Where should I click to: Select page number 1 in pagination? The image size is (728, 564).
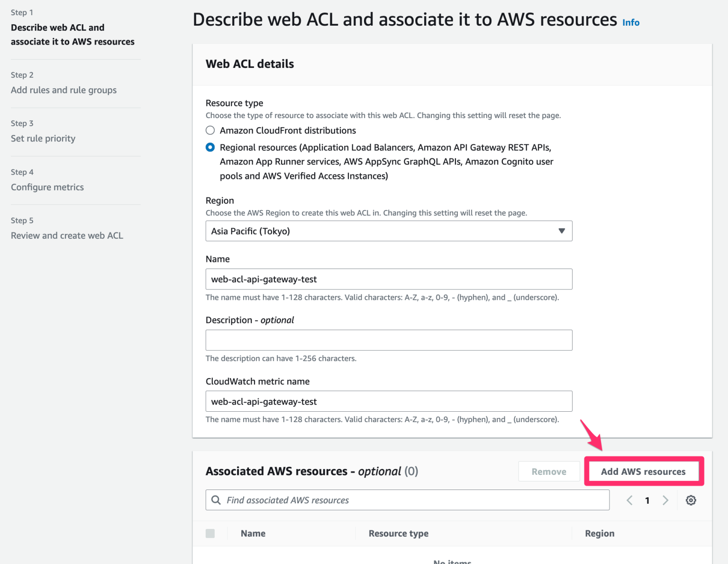click(x=647, y=500)
